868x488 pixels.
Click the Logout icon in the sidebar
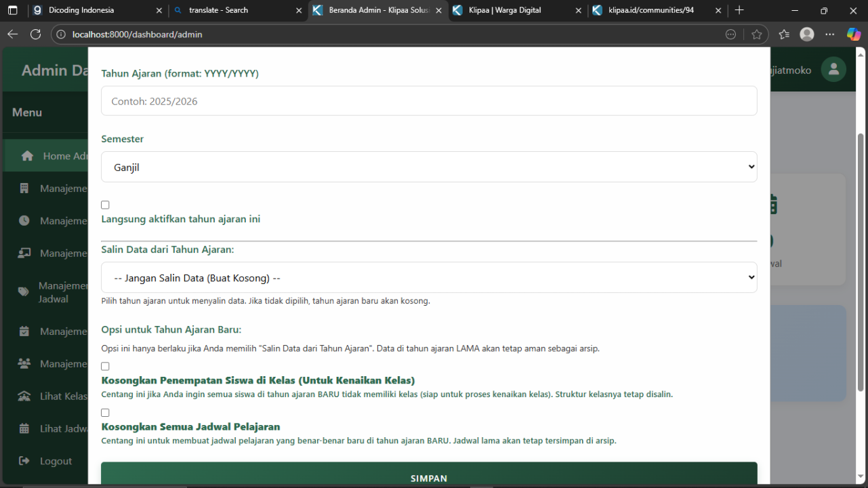(x=24, y=461)
